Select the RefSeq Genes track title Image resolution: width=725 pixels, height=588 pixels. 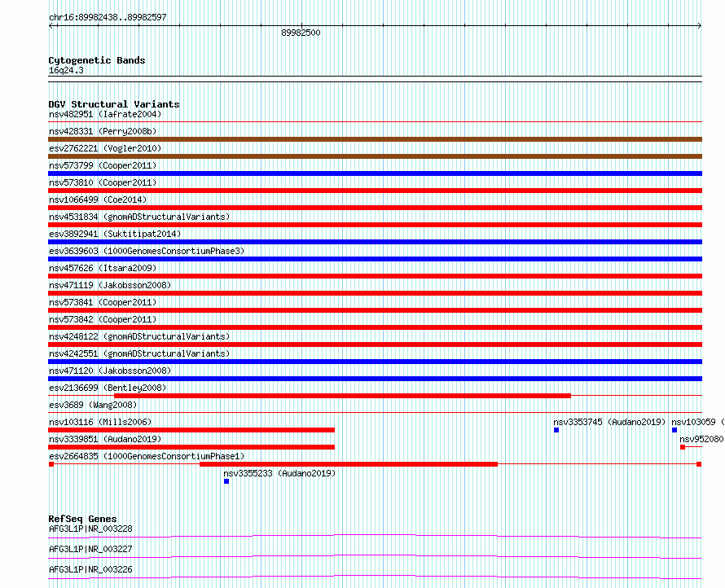(82, 519)
